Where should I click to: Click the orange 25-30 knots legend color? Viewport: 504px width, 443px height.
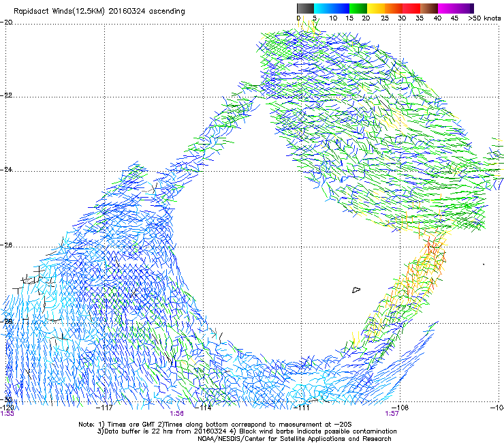(x=394, y=8)
